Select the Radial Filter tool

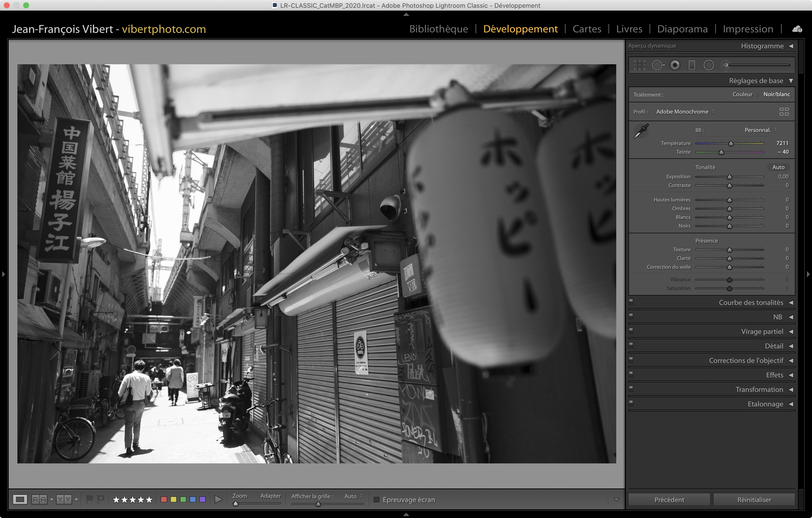click(709, 65)
